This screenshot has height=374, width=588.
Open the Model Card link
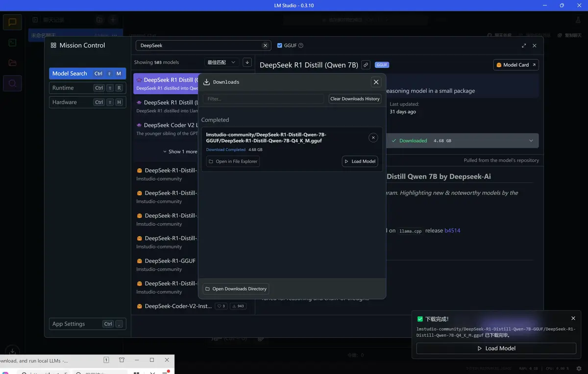coord(516,65)
